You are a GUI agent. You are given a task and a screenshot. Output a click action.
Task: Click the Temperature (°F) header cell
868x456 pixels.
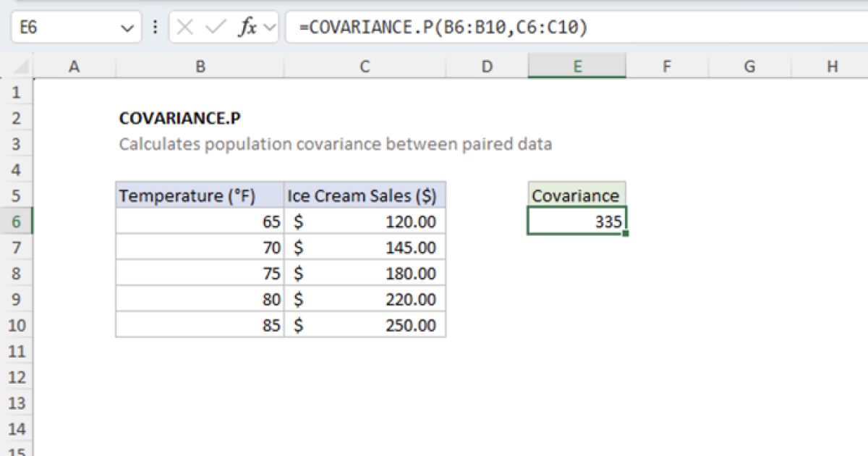pos(200,195)
